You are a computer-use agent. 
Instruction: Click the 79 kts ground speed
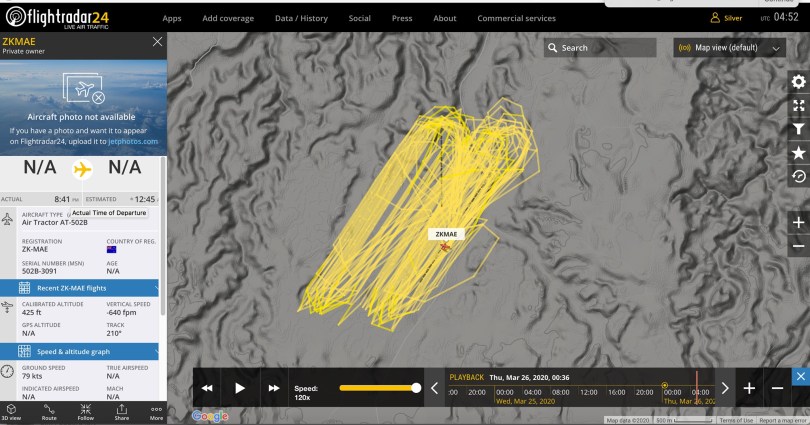(x=32, y=376)
